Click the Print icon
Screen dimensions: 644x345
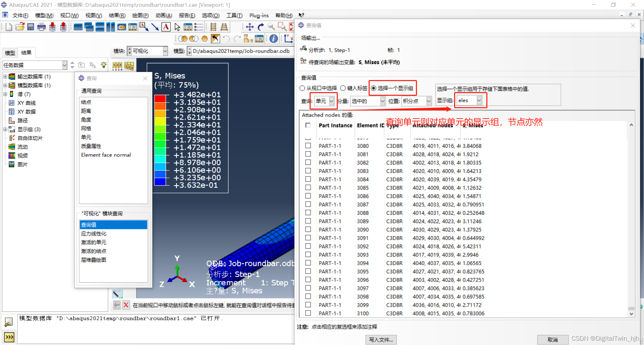coord(42,27)
